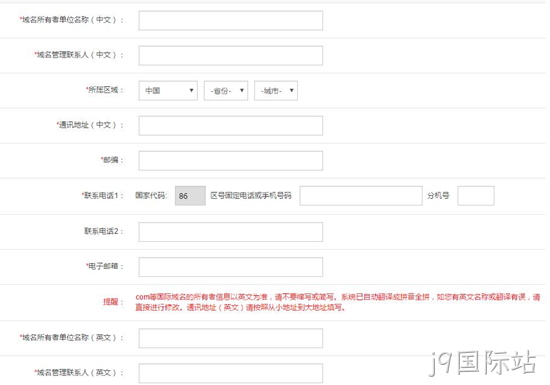Click the 邮编 label
Screen dimensions: 550x385
[x=112, y=160]
